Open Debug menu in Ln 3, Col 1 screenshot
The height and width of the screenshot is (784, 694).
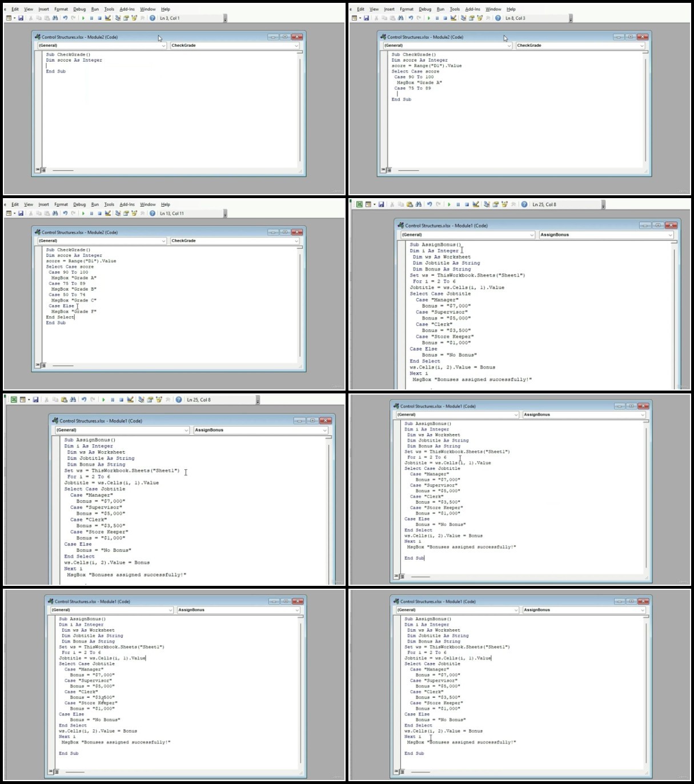79,9
